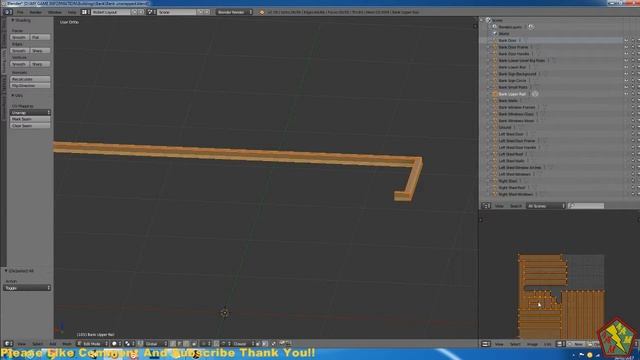This screenshot has height=360, width=640.
Task: Click the object icon of Bank Door row
Action: (x=494, y=40)
